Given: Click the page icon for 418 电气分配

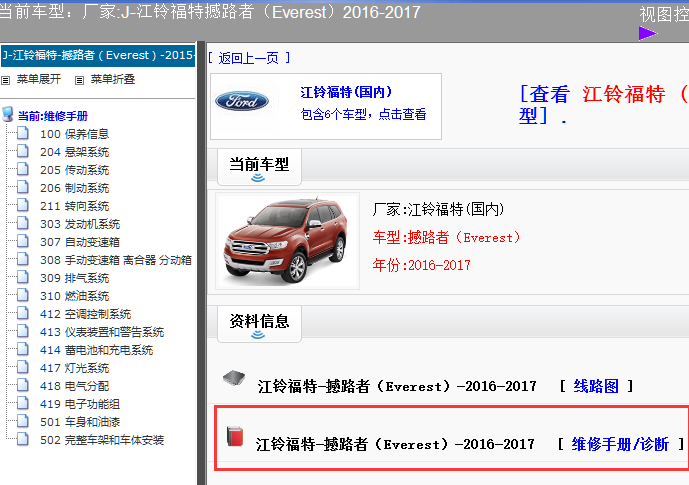Looking at the screenshot, I should point(23,385).
